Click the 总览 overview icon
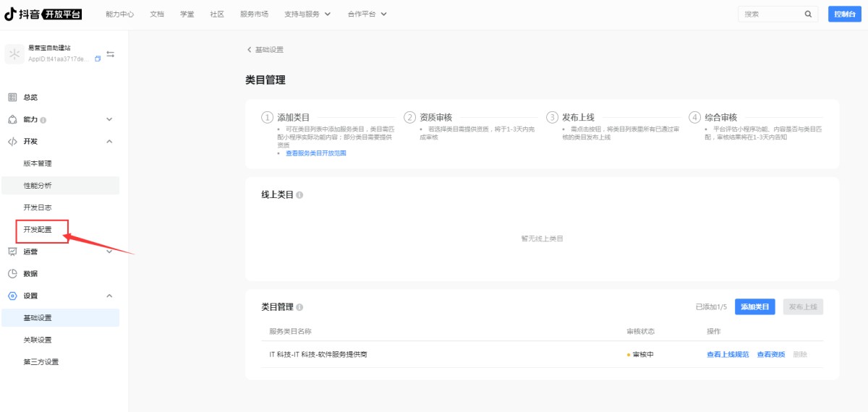This screenshot has width=868, height=412. (12, 97)
